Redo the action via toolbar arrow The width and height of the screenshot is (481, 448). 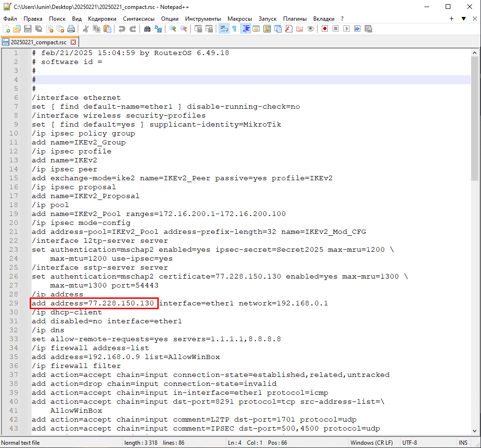132,29
